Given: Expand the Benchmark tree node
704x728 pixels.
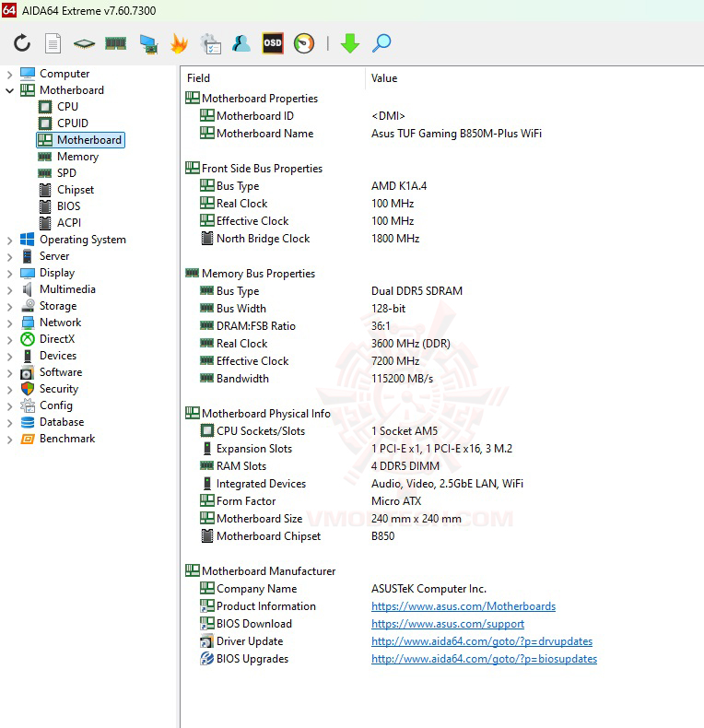Looking at the screenshot, I should click(x=9, y=440).
